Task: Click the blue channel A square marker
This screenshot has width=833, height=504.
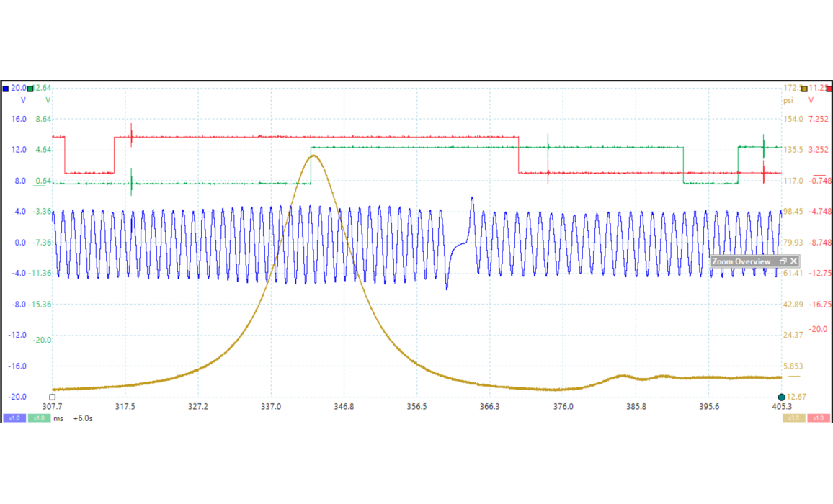Action: pos(6,89)
